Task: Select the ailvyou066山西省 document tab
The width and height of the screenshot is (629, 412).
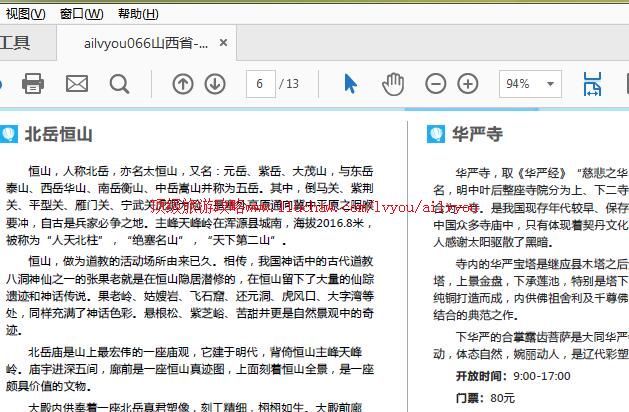Action: point(146,43)
